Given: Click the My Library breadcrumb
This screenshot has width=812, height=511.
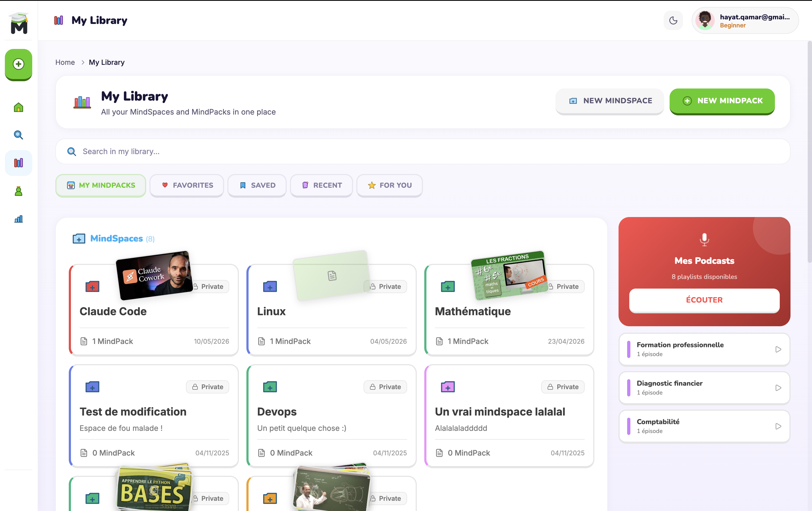Looking at the screenshot, I should tap(107, 62).
